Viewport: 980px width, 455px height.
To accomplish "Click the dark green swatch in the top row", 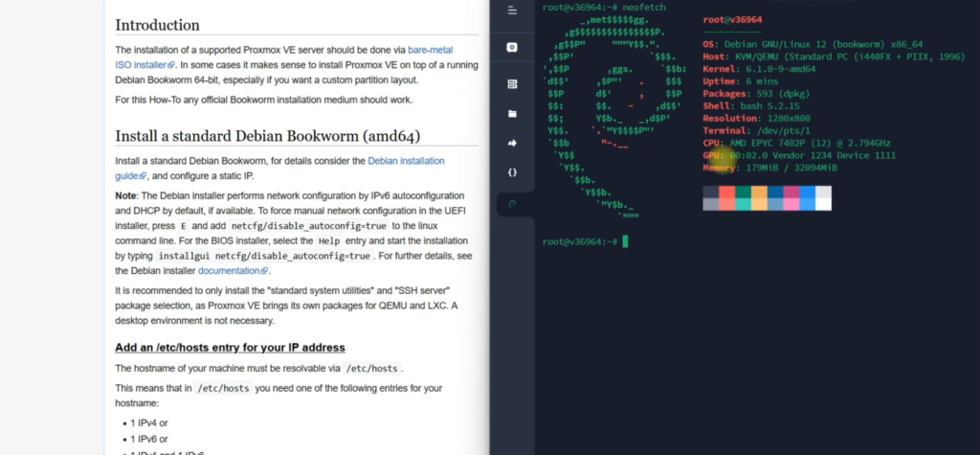I will click(743, 193).
